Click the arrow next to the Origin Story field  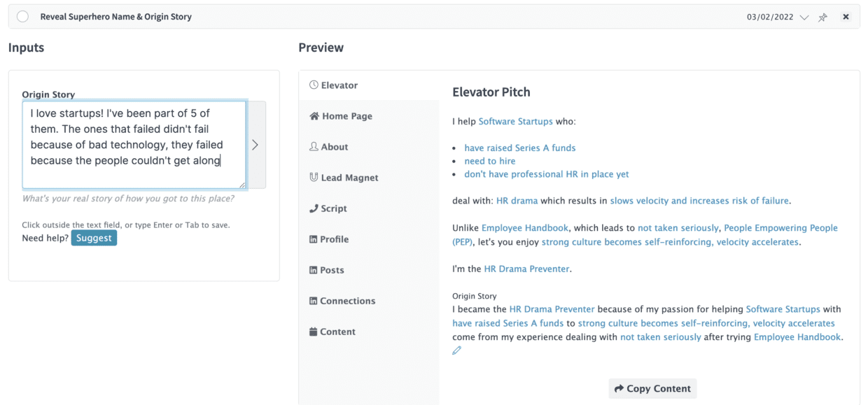(x=255, y=145)
